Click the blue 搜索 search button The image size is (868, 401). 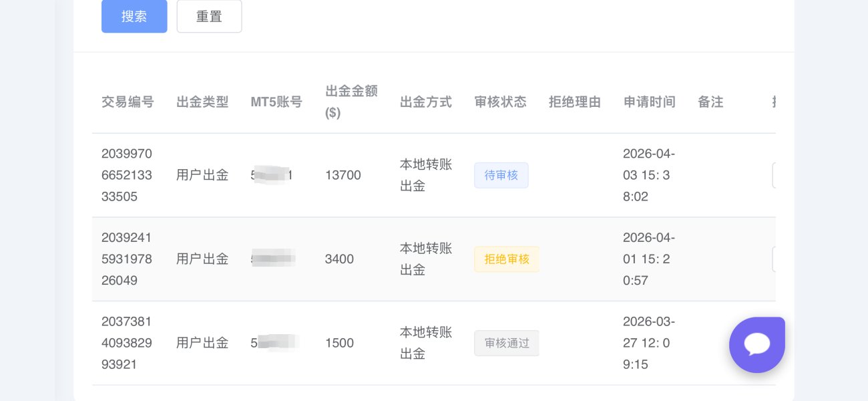pos(134,17)
